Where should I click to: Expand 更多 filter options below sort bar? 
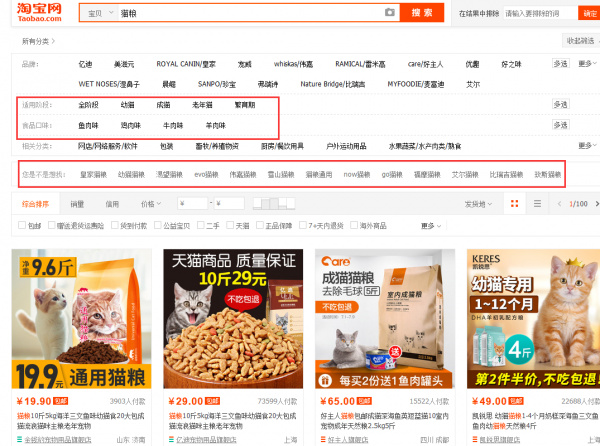pyautogui.click(x=431, y=226)
